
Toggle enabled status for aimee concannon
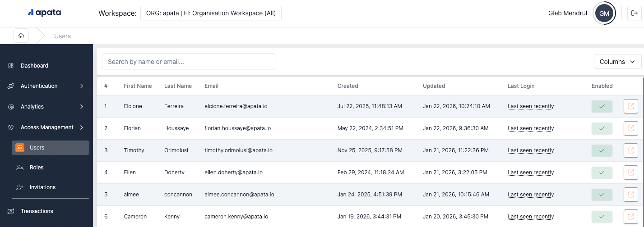[602, 195]
